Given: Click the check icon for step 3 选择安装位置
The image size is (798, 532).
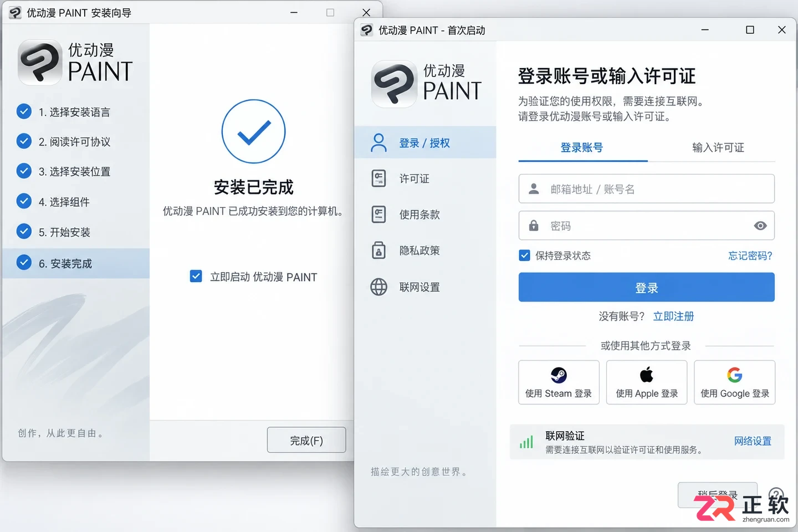Looking at the screenshot, I should tap(24, 171).
